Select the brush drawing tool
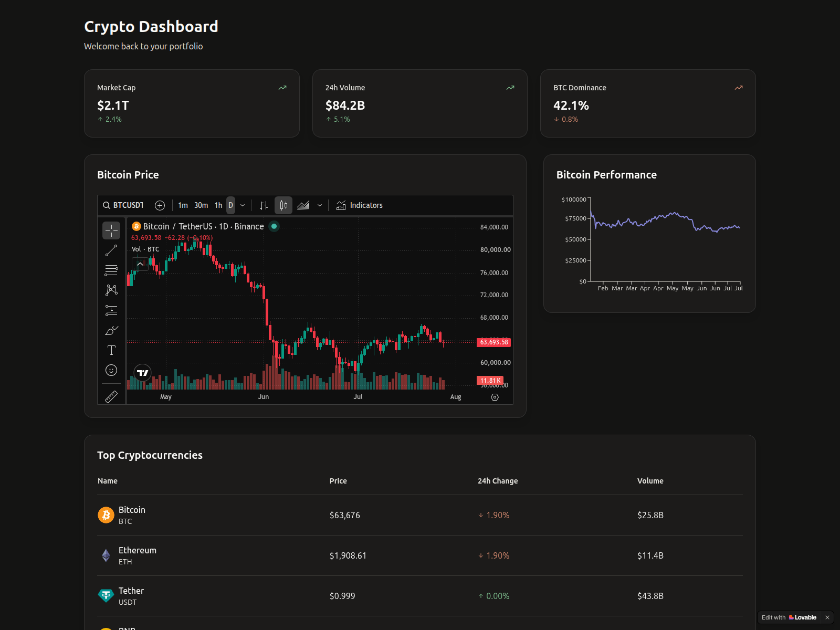840x630 pixels. click(x=111, y=330)
